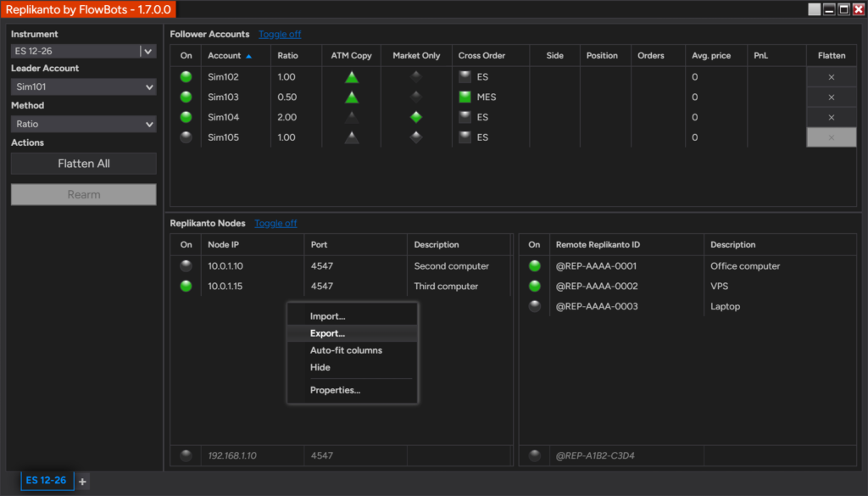Toggle ATM Copy triangle for Sim105
The height and width of the screenshot is (496, 868).
[352, 137]
